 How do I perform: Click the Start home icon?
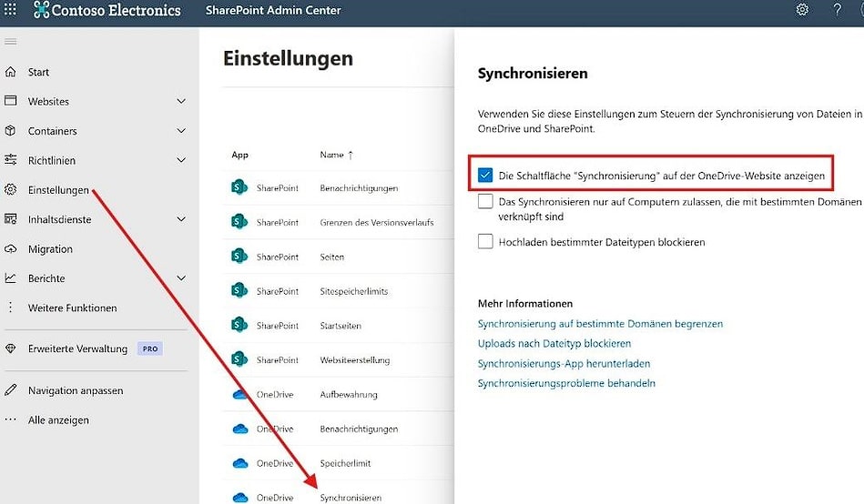[10, 72]
